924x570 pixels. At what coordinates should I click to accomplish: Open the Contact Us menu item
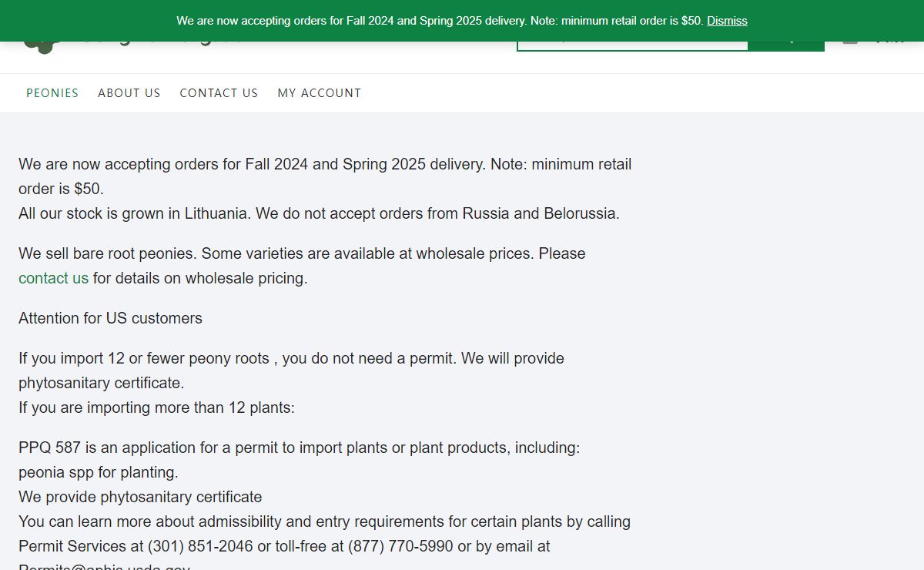[x=219, y=93]
